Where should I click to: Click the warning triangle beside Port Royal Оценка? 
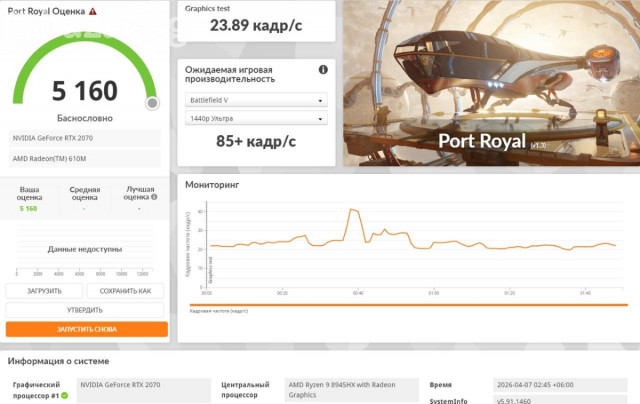[93, 11]
